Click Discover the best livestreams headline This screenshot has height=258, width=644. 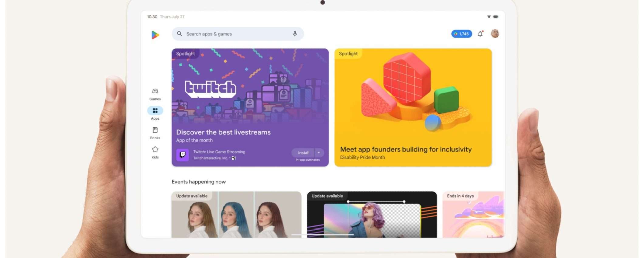(x=223, y=132)
